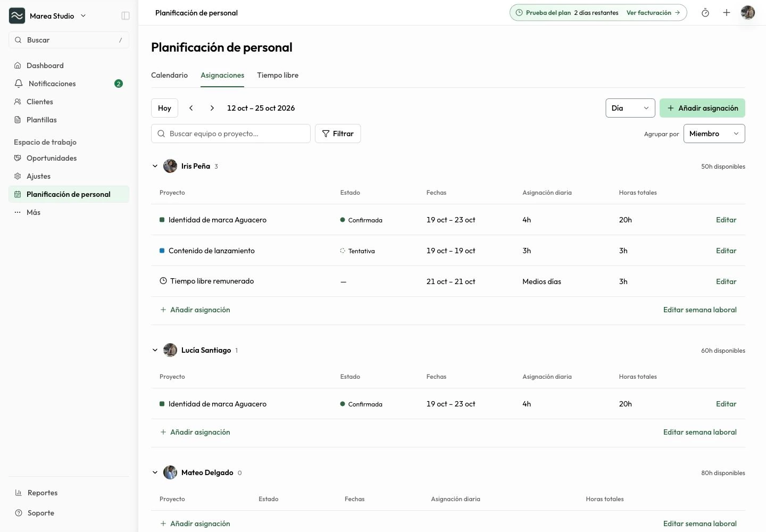Switch to the Calendario tab
The height and width of the screenshot is (532, 766).
pos(169,75)
